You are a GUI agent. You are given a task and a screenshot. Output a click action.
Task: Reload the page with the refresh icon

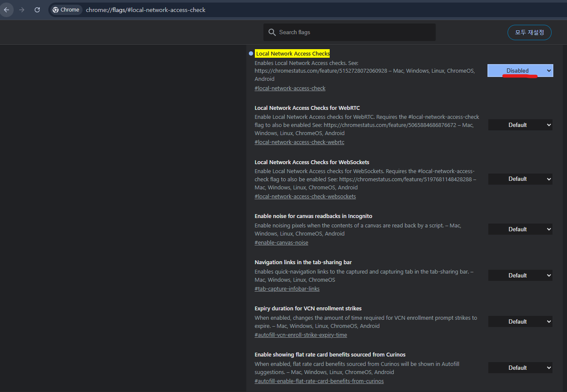click(37, 10)
